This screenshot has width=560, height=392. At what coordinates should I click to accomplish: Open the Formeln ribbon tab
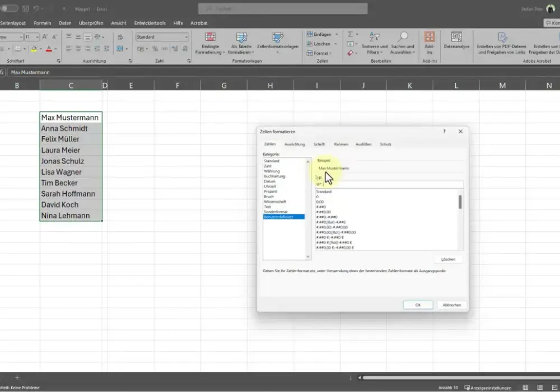43,23
